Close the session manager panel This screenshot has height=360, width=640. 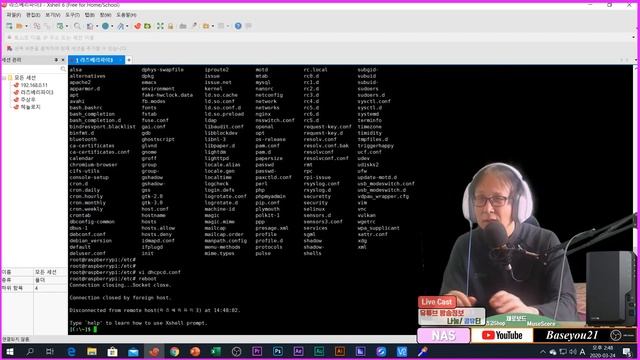63,60
